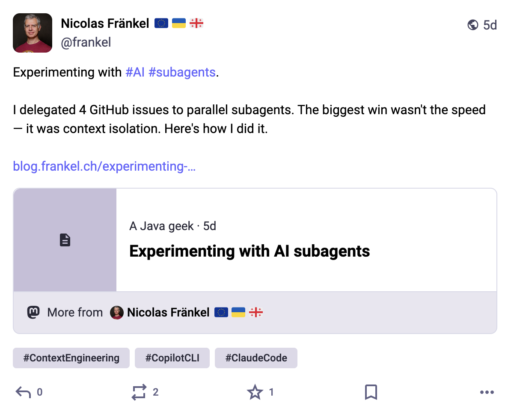Click the reply arrow icon
Viewport: 511px width, 420px height.
[x=23, y=392]
